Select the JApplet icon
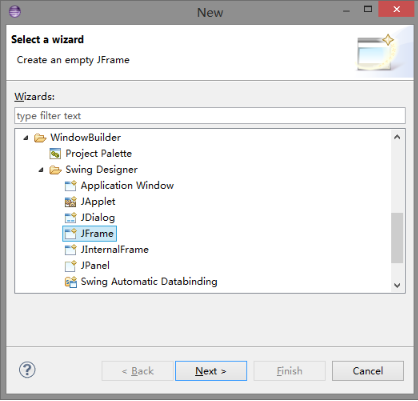418x401 pixels. coord(70,202)
